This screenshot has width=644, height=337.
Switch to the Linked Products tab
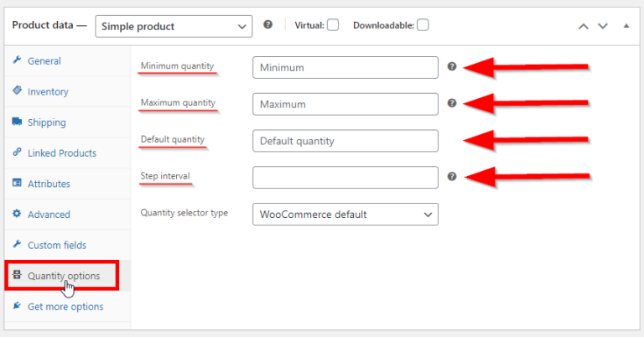[61, 153]
